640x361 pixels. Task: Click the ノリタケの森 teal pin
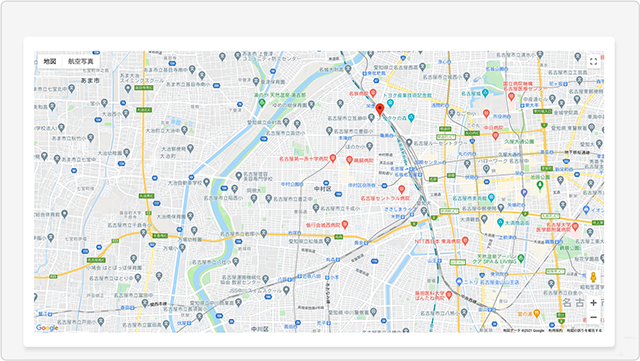(x=411, y=118)
